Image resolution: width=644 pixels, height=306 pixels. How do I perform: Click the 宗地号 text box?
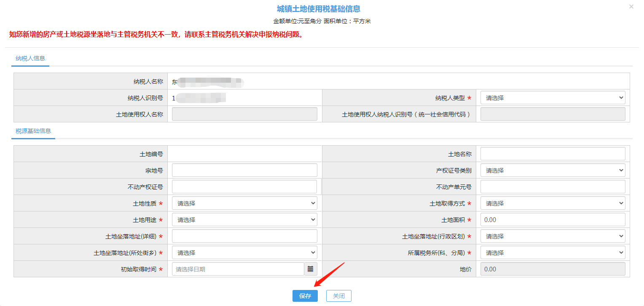pos(244,171)
